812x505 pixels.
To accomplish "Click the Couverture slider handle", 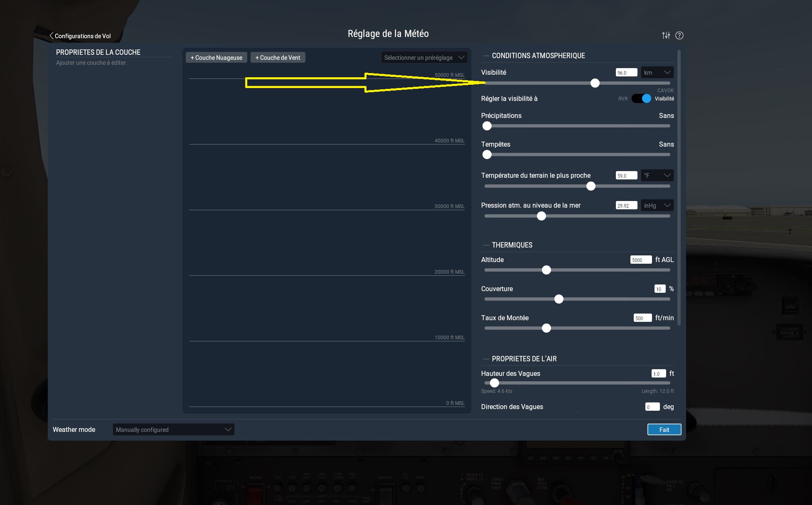I will pos(559,299).
